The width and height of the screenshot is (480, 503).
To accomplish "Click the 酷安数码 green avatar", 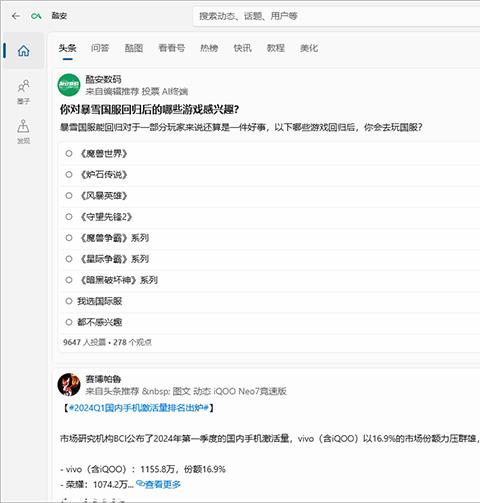I will [69, 85].
